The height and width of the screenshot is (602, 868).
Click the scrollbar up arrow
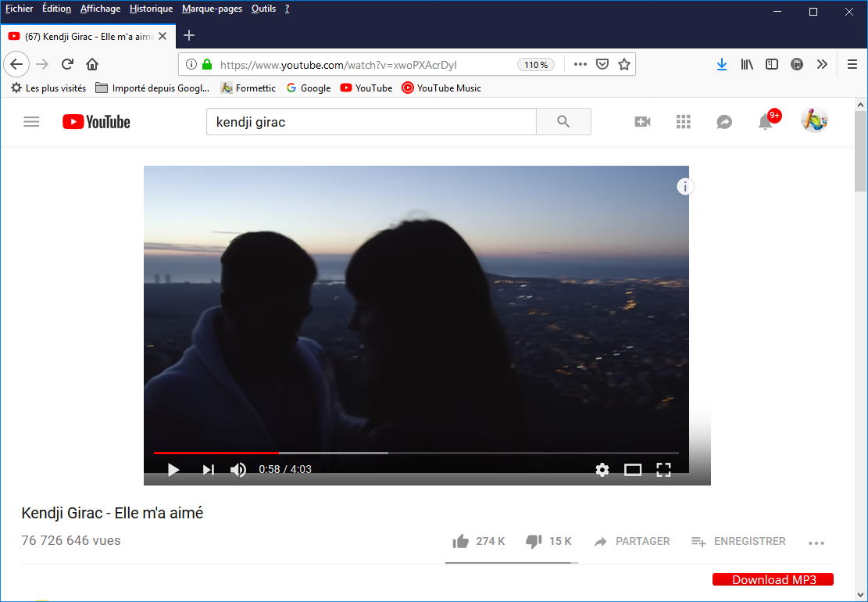(x=860, y=105)
